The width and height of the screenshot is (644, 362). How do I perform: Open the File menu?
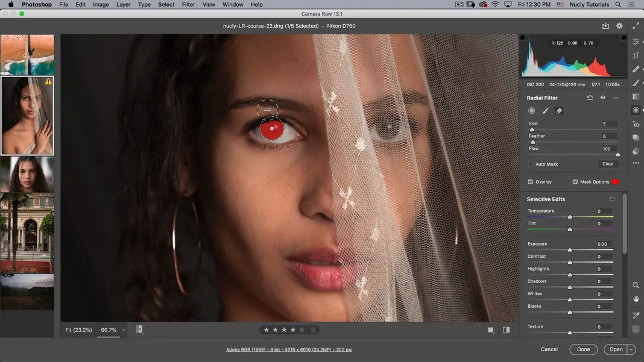tap(64, 4)
